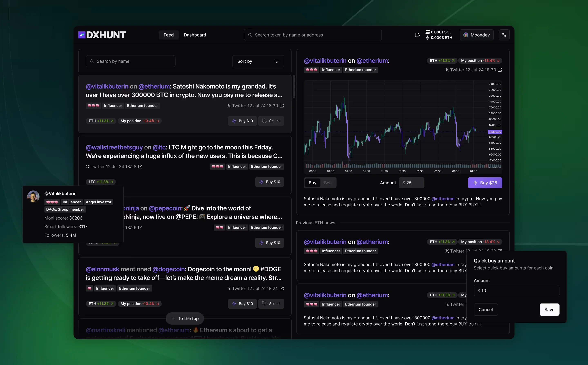Screen dimensions: 588x365
Task: Open the external link icon beside Twitter 18:28
Action: (x=140, y=167)
